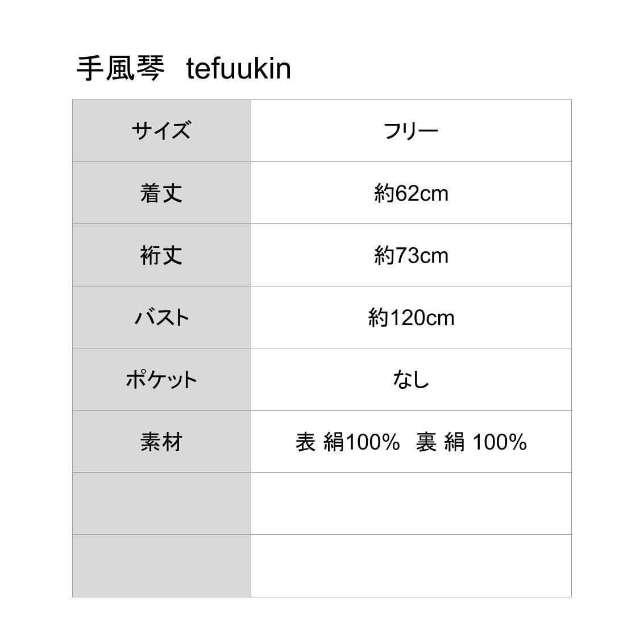Click the 手風琴 brand name title
This screenshot has width=644, height=644.
point(121,69)
